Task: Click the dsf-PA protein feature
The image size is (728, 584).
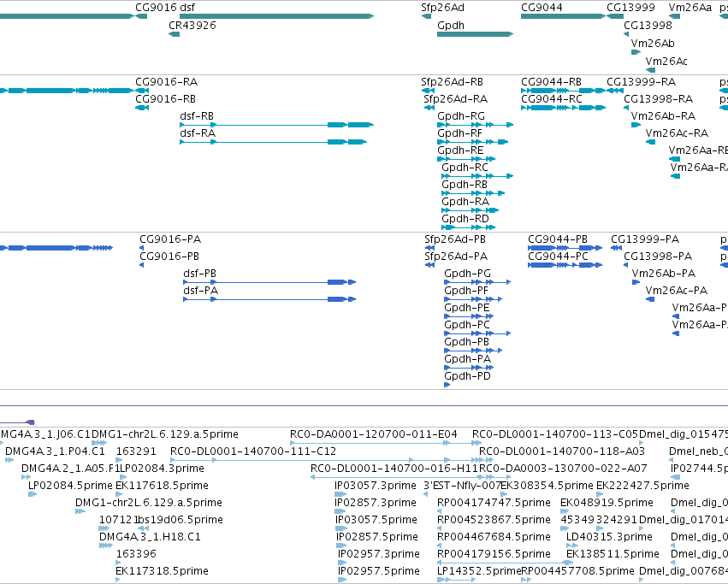Action: pos(269,299)
